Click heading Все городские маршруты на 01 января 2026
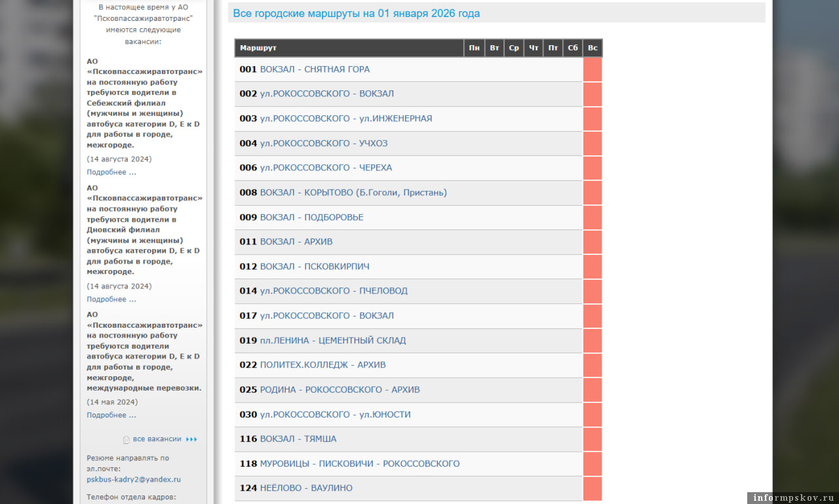The height and width of the screenshot is (504, 839). (x=357, y=14)
